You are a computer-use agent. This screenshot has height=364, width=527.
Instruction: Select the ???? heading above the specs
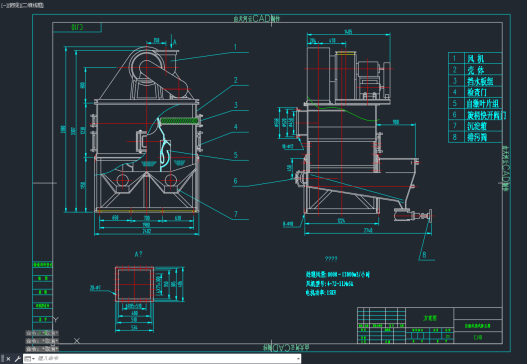coord(331,259)
